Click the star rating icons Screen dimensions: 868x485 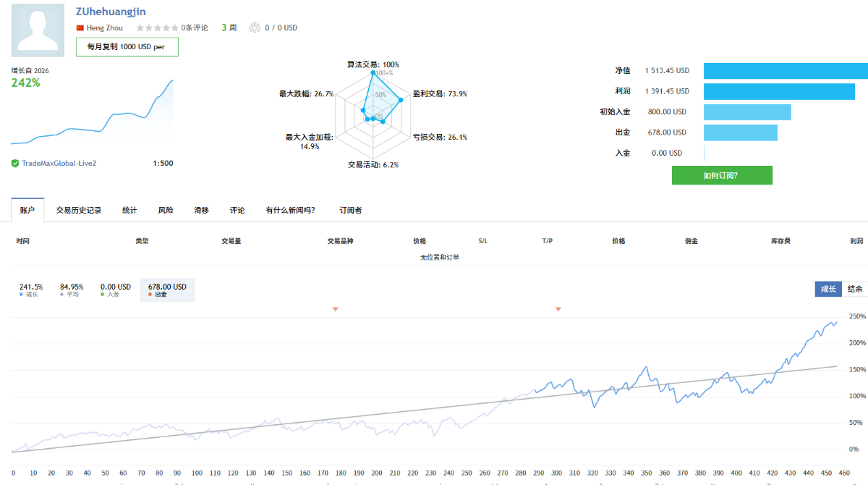point(157,28)
